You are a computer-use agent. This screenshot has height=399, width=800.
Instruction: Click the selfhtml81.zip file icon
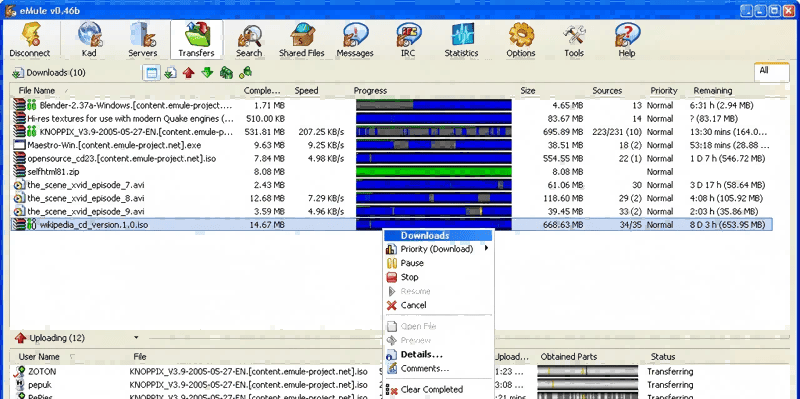[19, 172]
